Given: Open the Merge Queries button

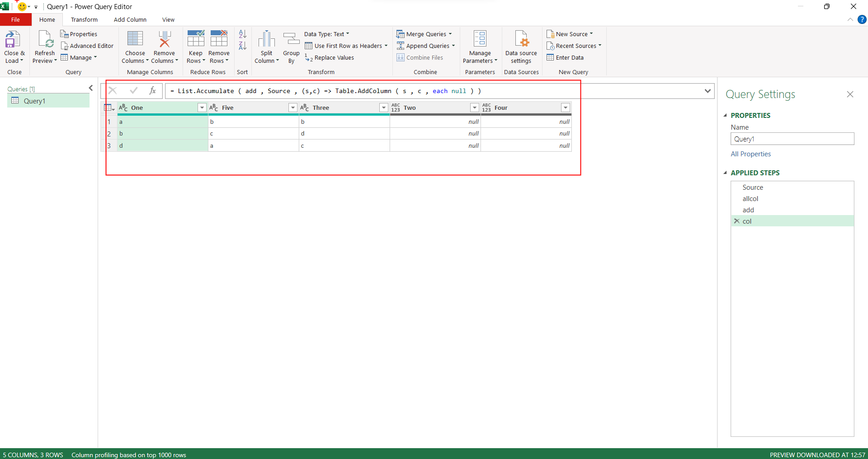Looking at the screenshot, I should 424,34.
